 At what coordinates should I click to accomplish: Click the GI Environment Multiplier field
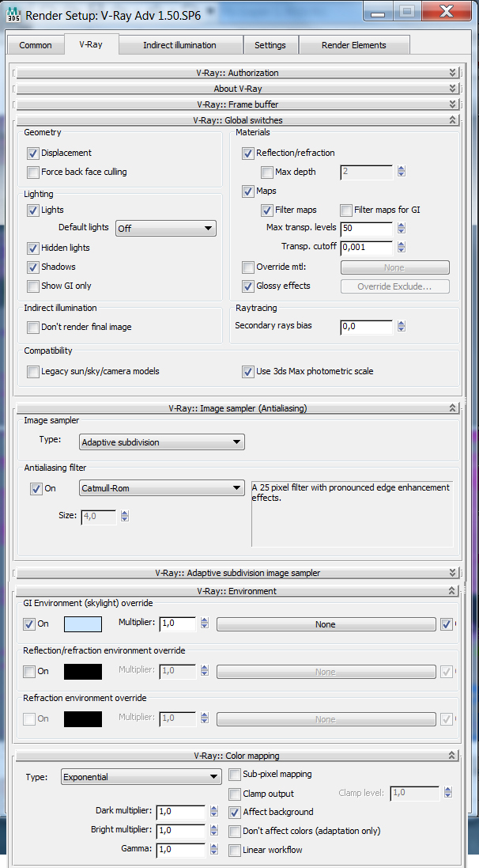click(x=178, y=624)
